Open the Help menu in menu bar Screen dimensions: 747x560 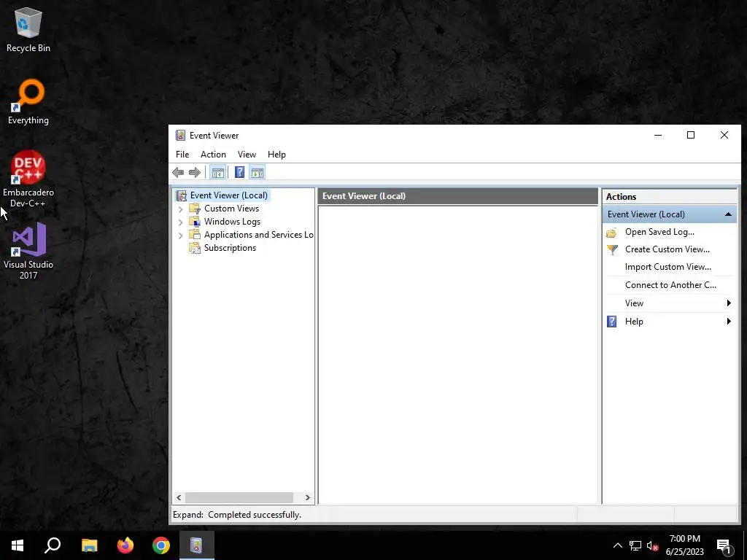pos(276,155)
